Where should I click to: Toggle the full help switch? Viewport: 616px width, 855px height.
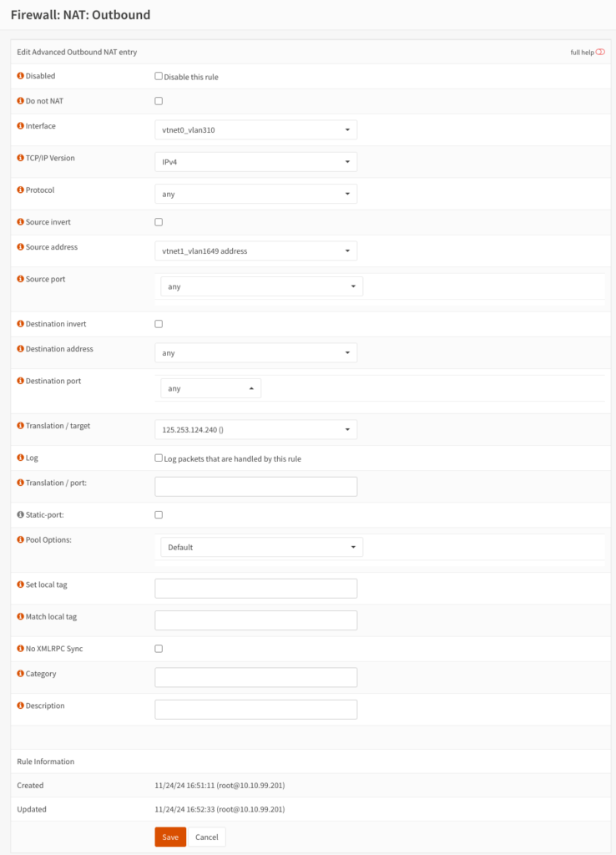coord(600,53)
